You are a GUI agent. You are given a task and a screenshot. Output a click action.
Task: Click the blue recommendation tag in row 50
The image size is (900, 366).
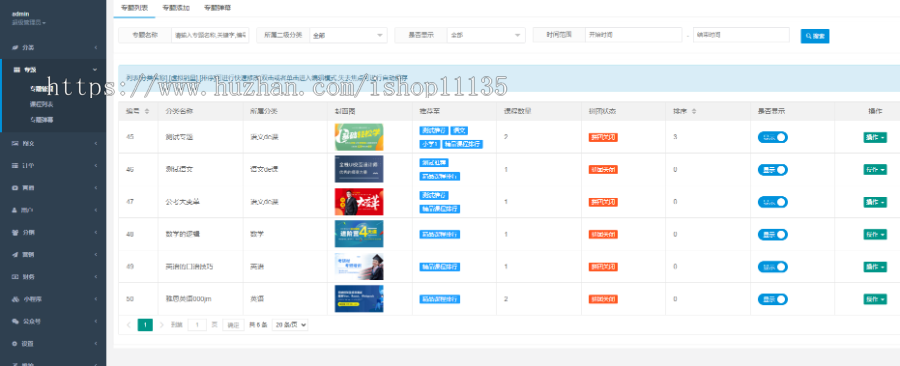pyautogui.click(x=440, y=299)
